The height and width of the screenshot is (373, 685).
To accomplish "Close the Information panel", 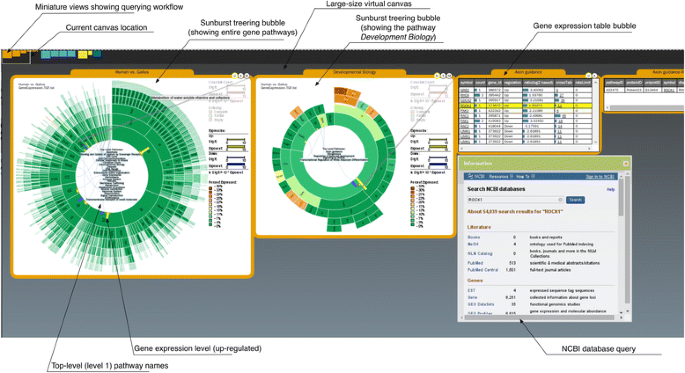I will 626,163.
